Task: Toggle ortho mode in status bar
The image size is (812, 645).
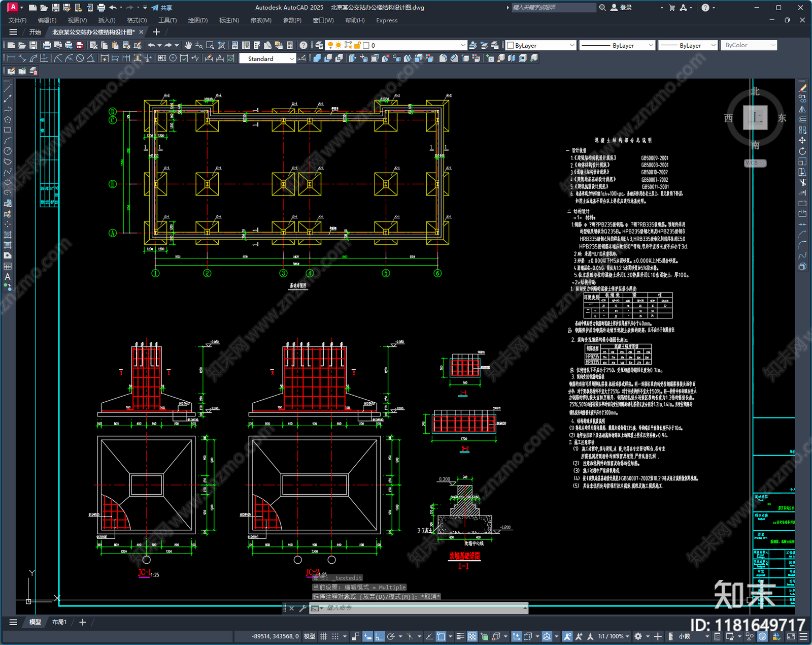Action: coord(379,636)
